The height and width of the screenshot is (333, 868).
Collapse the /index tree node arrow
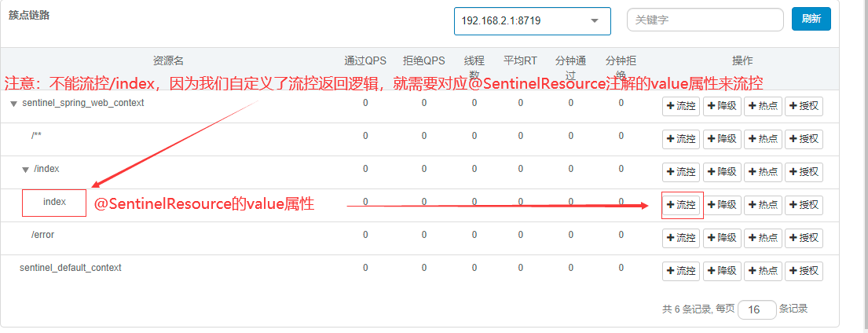25,170
